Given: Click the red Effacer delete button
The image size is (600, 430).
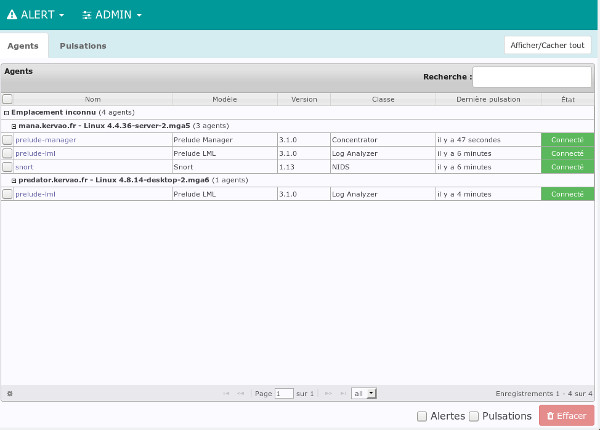Looking at the screenshot, I should [x=565, y=415].
